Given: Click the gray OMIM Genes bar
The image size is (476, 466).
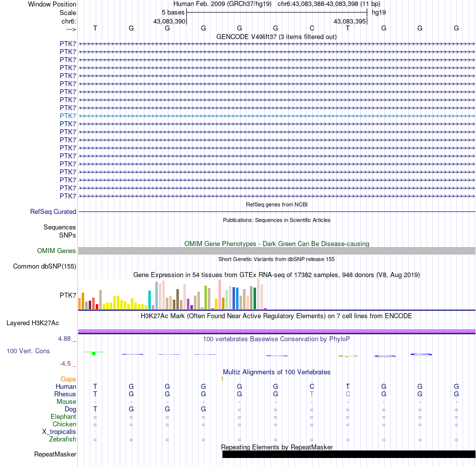Looking at the screenshot, I should pos(277,251).
